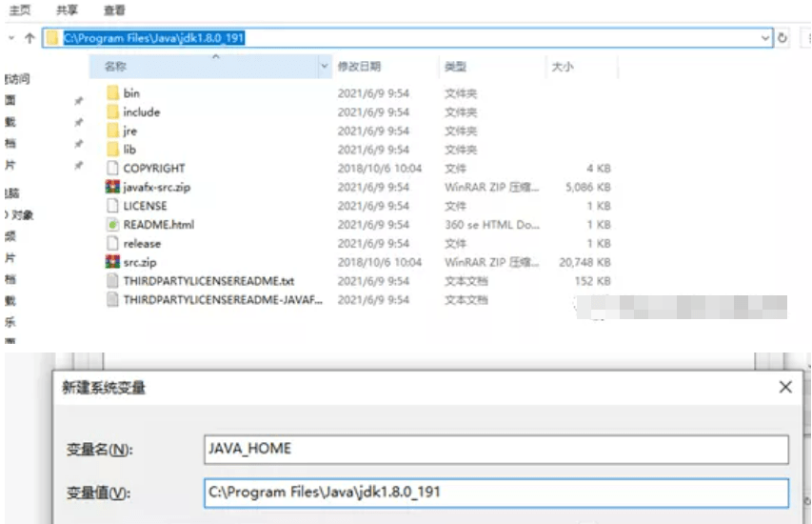Viewport: 812px width, 524px height.
Task: Open the 主页 ribbon tab
Action: point(20,10)
